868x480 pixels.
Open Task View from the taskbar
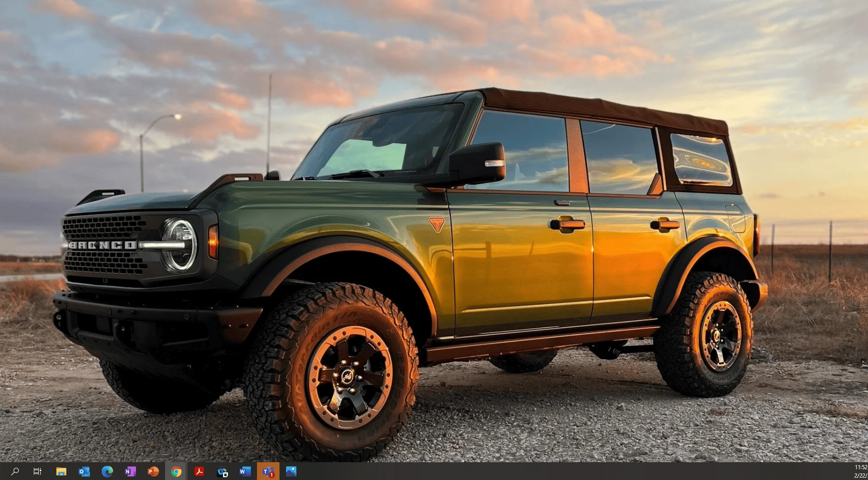click(x=38, y=471)
